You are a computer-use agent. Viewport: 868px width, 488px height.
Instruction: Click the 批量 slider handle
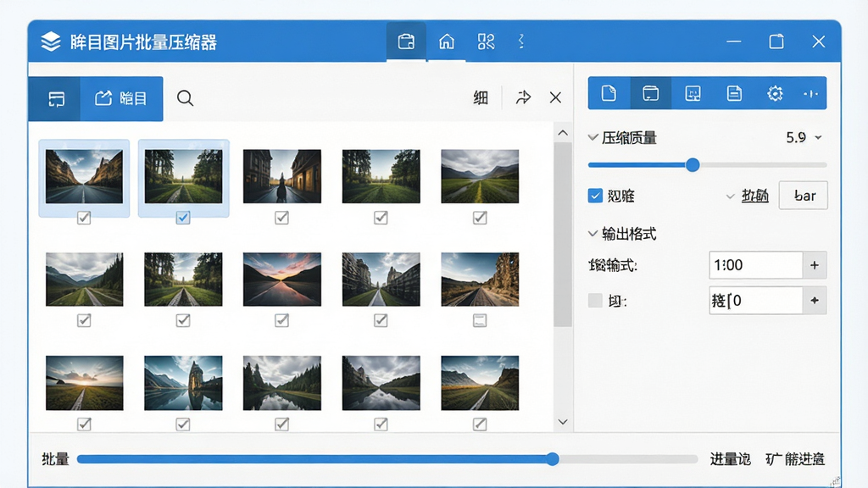pos(553,458)
